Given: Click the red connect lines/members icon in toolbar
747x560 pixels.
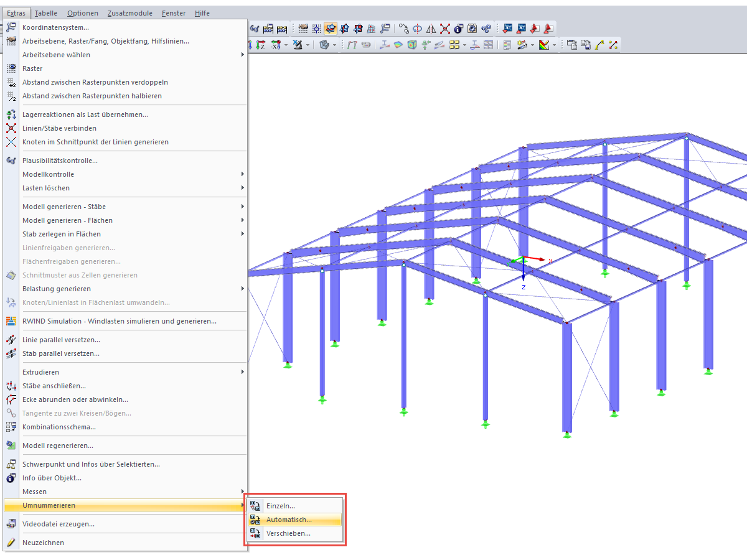Looking at the screenshot, I should click(445, 29).
